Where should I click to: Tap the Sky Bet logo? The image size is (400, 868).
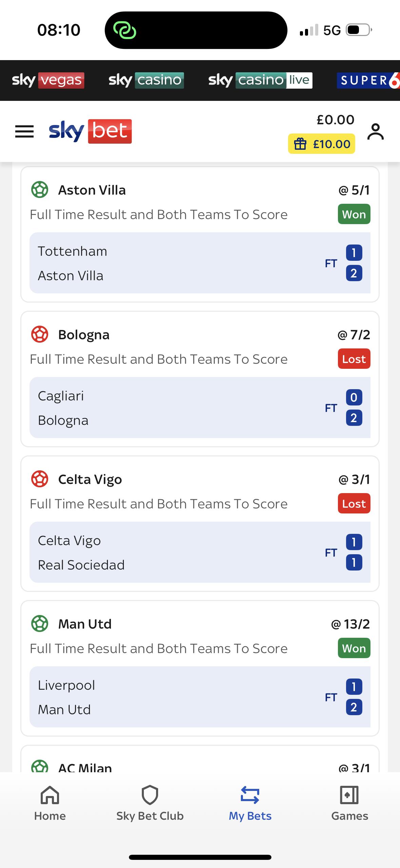coord(90,131)
